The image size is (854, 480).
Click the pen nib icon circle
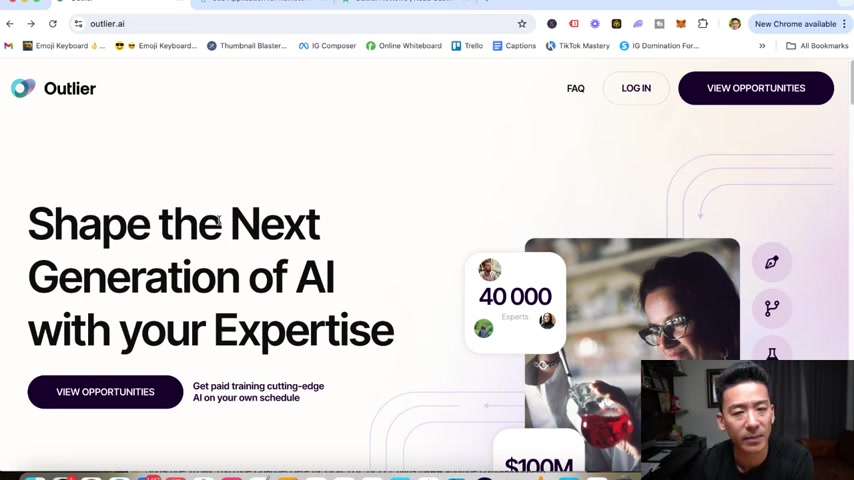pyautogui.click(x=772, y=262)
